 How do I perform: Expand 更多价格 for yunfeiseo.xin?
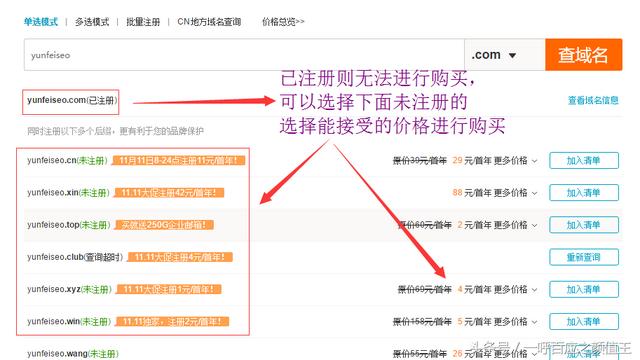(x=516, y=193)
